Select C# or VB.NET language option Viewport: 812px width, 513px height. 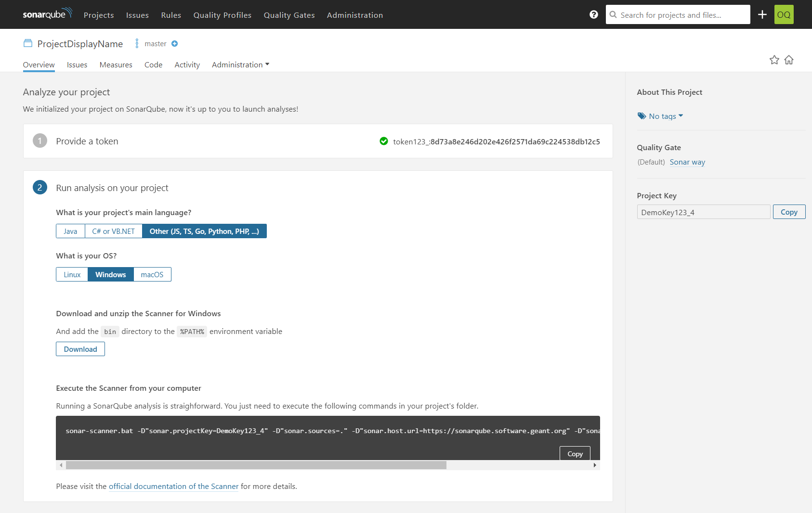click(x=114, y=231)
